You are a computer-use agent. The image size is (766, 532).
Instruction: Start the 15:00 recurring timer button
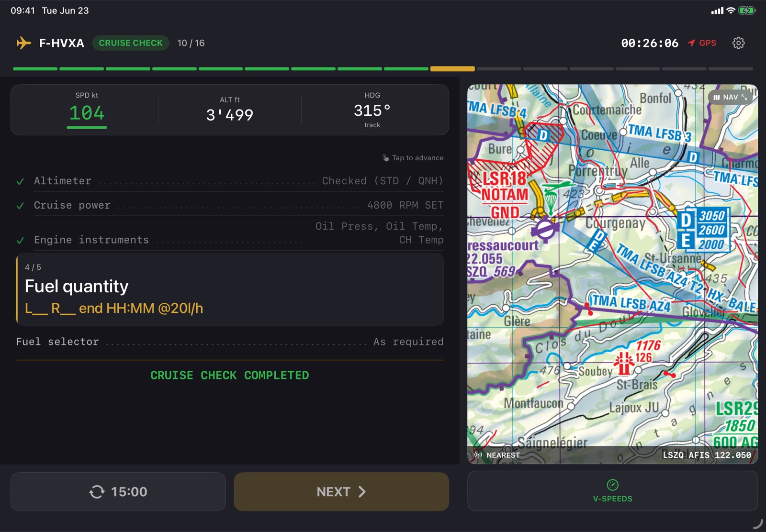(118, 492)
